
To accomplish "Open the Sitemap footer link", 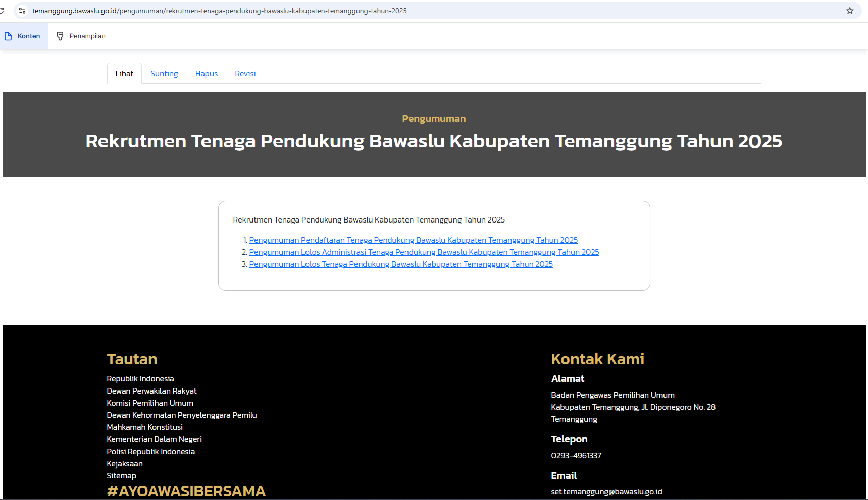I will [x=121, y=475].
